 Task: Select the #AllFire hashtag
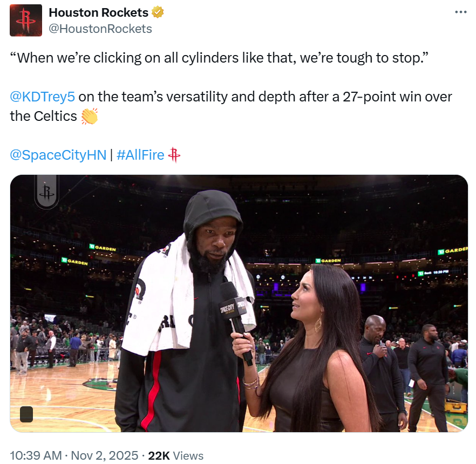tap(140, 155)
